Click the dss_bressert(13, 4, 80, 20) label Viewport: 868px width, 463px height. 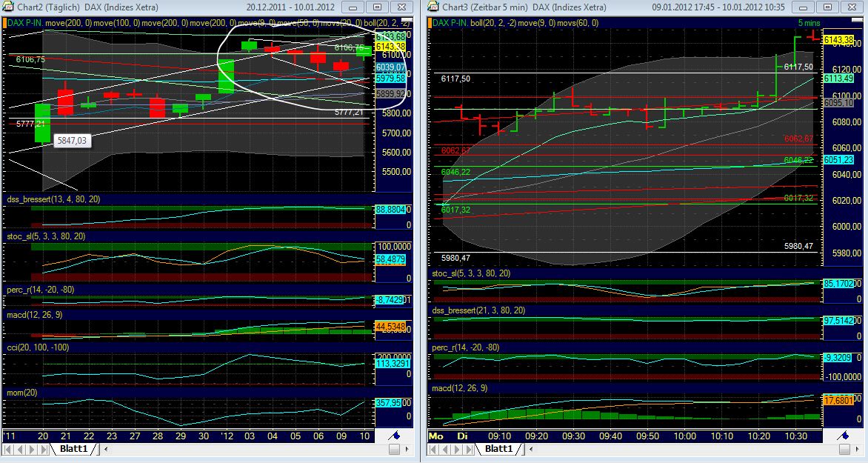click(x=53, y=198)
